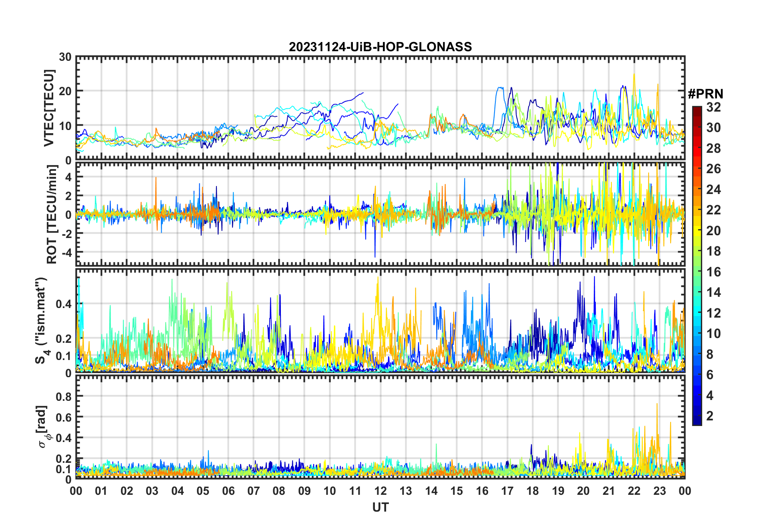The height and width of the screenshot is (532, 761).
Task: Click the 06 hour tick label
Action: click(x=228, y=491)
